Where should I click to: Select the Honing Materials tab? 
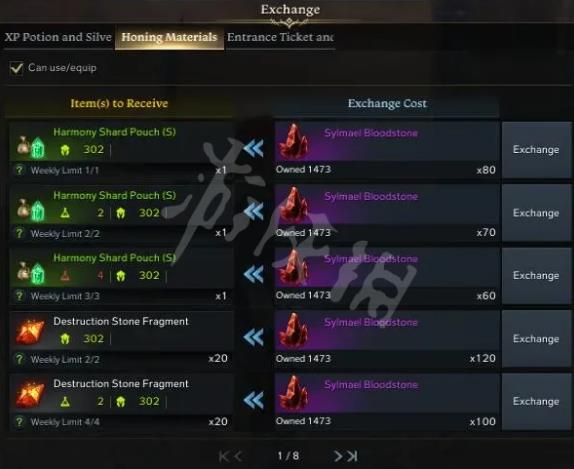169,37
